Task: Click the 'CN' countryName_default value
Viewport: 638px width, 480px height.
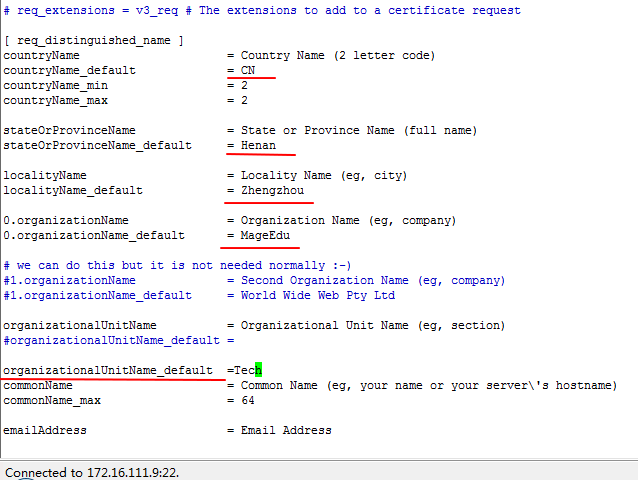Action: (x=248, y=70)
